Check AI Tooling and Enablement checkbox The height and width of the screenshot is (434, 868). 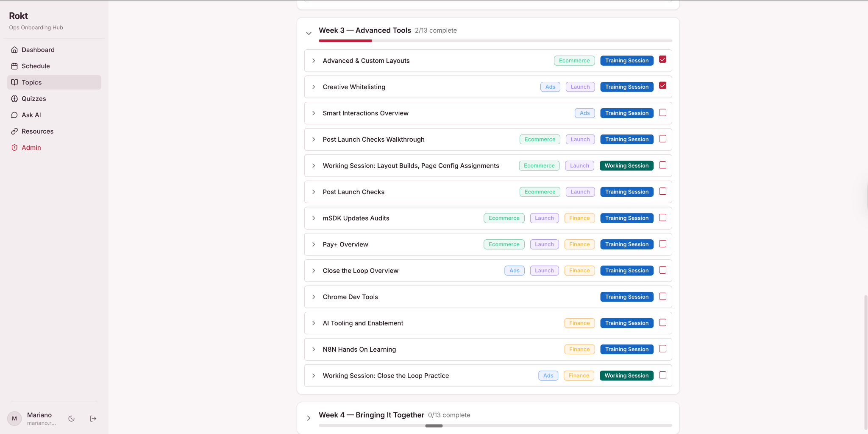pyautogui.click(x=663, y=323)
